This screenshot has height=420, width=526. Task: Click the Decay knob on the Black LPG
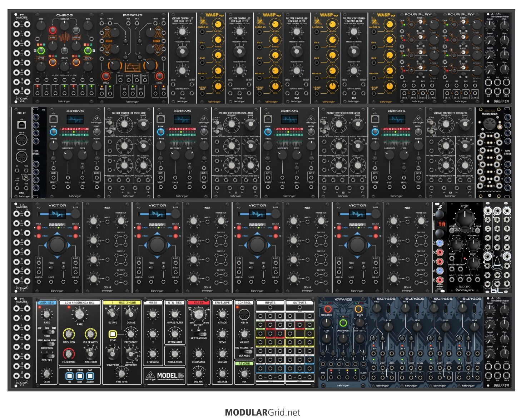(x=473, y=263)
